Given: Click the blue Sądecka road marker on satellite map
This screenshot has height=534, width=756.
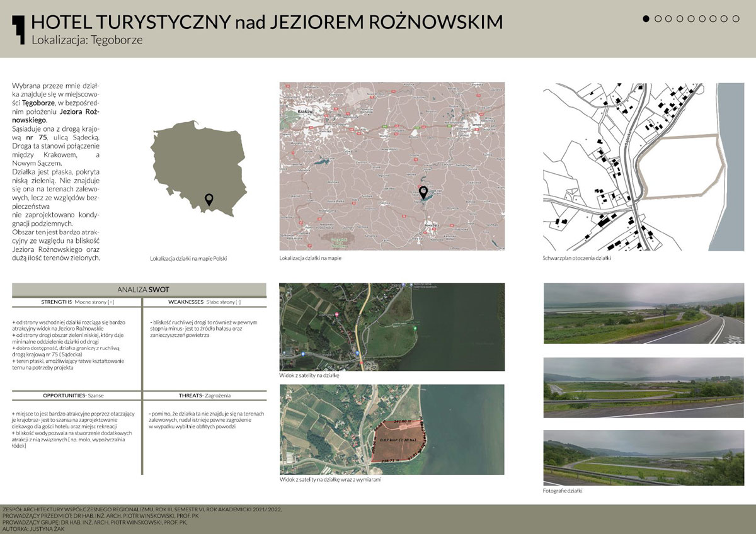Looking at the screenshot, I should pyautogui.click(x=357, y=353).
